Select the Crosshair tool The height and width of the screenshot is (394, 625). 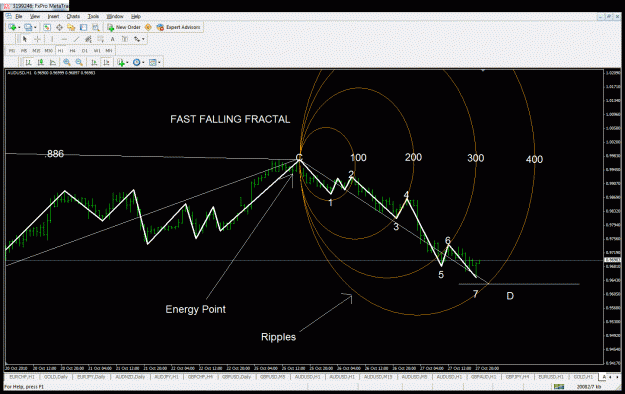click(37, 39)
